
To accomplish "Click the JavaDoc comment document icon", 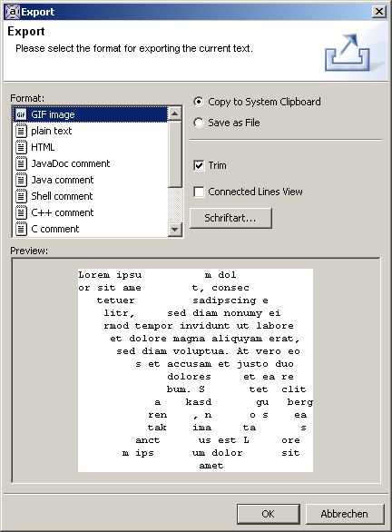I will tap(21, 163).
